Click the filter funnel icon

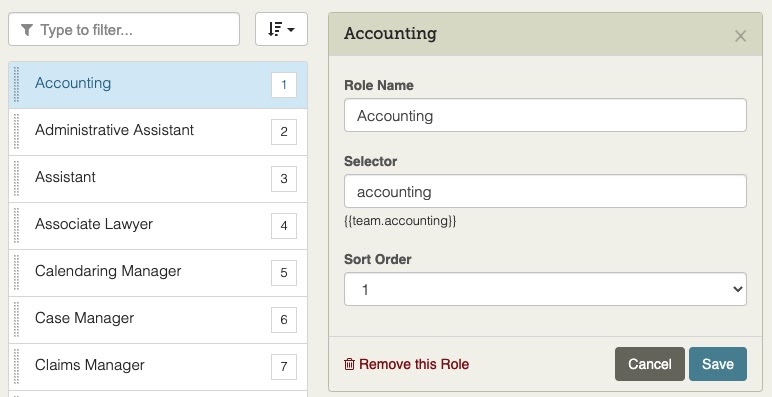coord(27,31)
